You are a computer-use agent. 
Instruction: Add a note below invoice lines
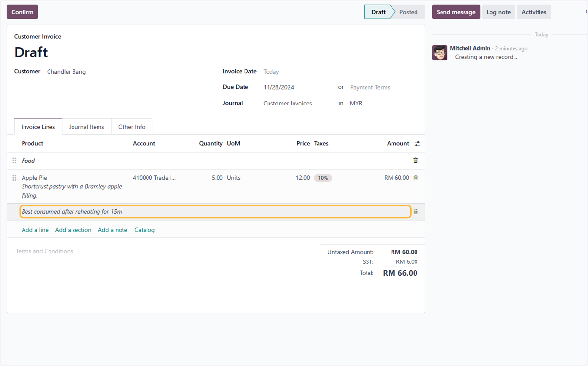pos(113,230)
